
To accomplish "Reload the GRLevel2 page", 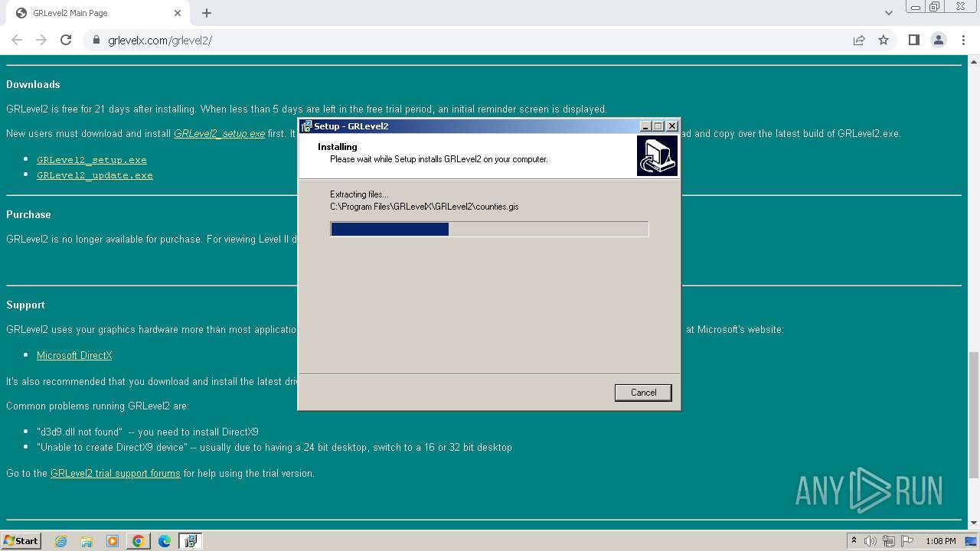I will coord(66,40).
